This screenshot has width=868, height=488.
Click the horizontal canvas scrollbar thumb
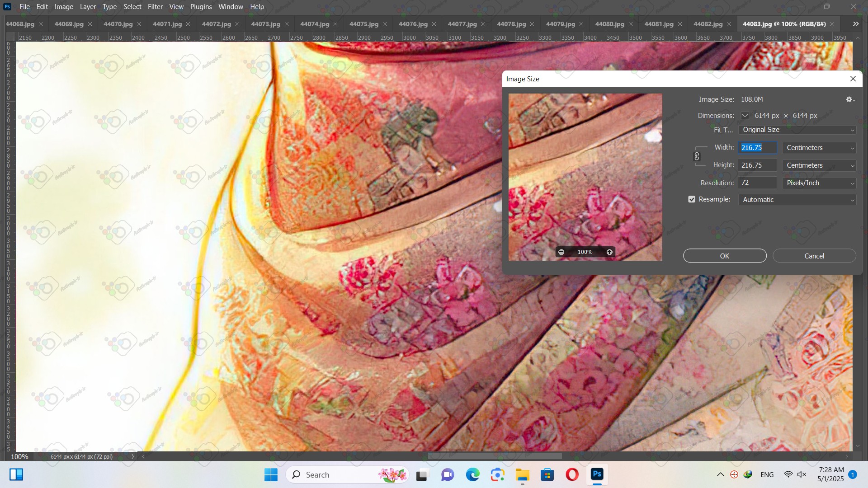495,456
